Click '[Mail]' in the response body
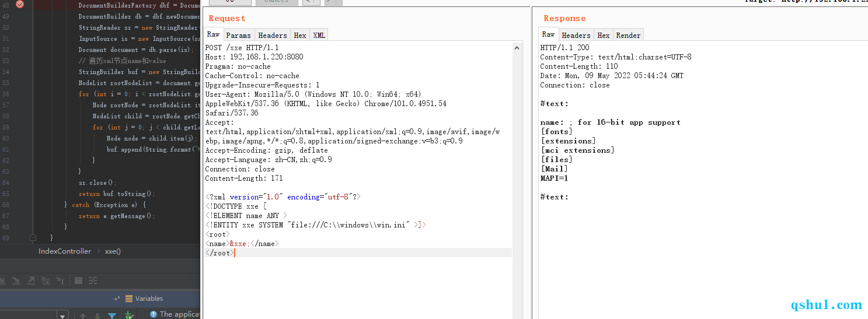The image size is (868, 319). 554,169
